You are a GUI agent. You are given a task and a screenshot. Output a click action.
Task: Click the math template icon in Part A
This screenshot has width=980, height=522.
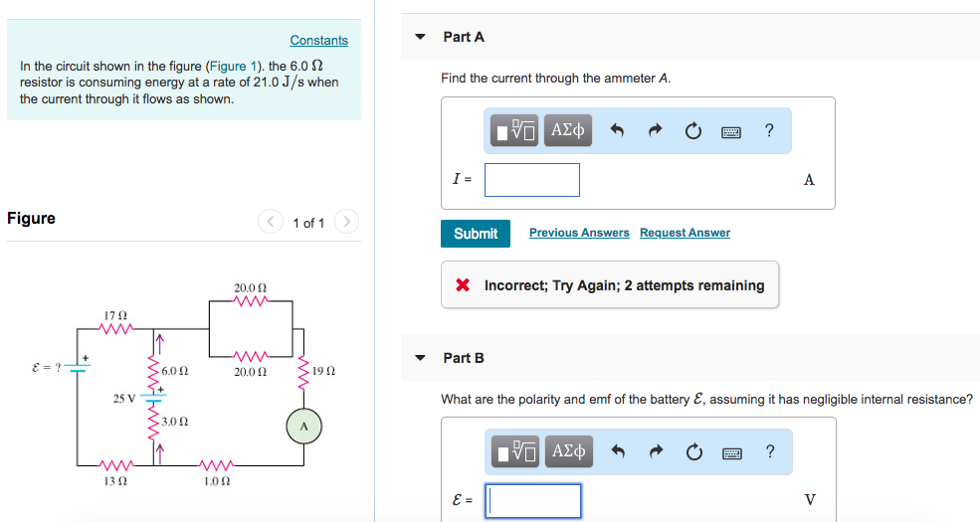515,130
